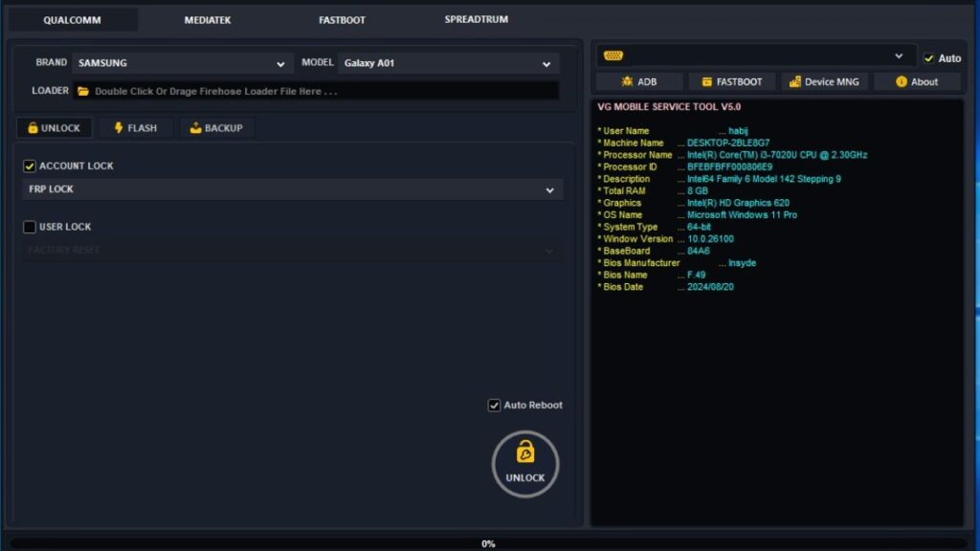Click the BACKUP download icon

point(195,127)
